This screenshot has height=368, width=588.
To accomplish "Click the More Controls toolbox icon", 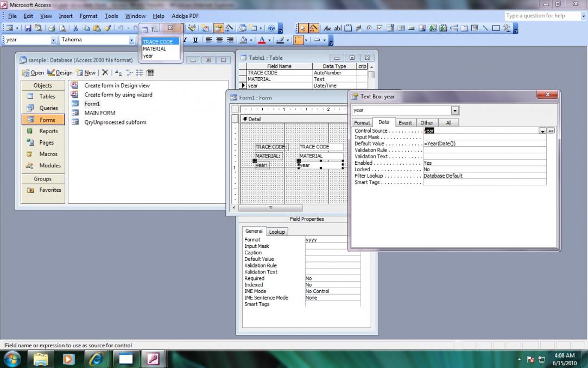I will click(x=507, y=28).
